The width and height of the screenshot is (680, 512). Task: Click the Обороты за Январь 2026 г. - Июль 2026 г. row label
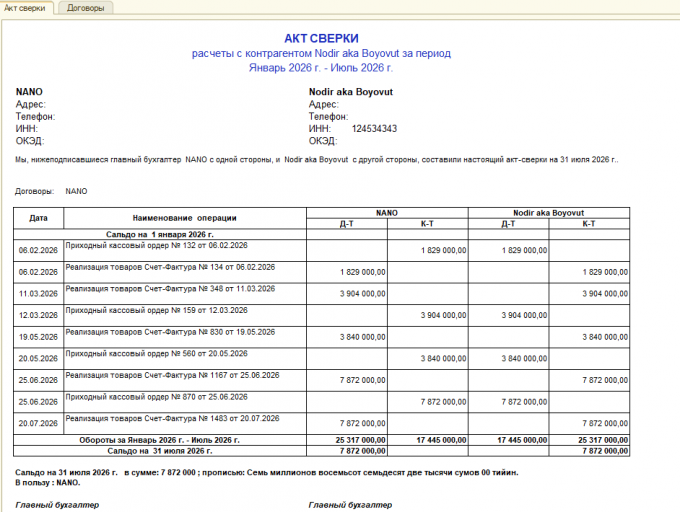click(159, 440)
